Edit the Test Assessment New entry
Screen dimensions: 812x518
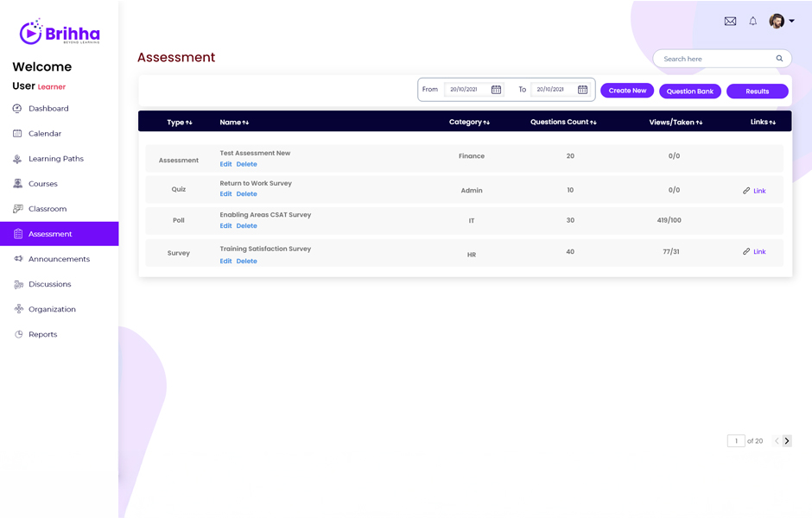tap(225, 164)
